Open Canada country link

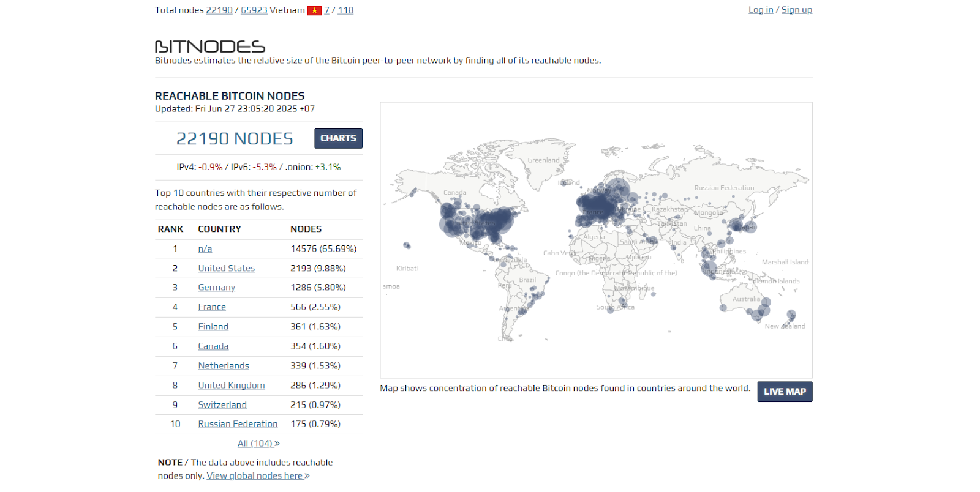[213, 346]
